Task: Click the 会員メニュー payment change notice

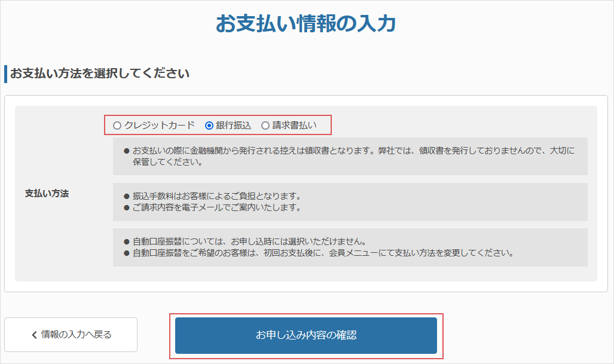Action: pos(323,253)
